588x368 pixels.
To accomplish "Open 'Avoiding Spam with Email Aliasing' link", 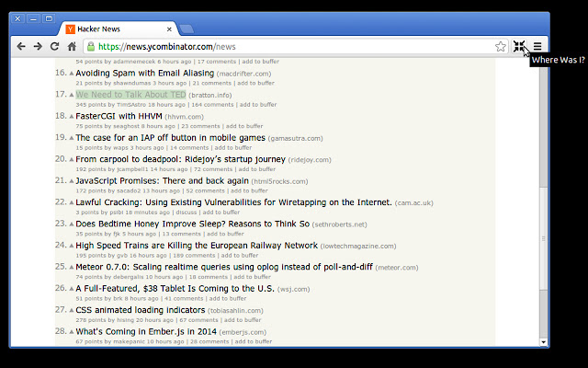I will coord(145,74).
